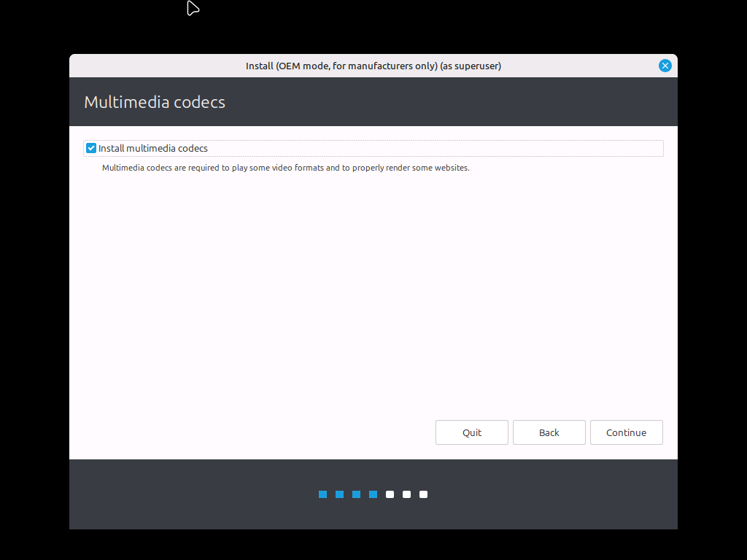Select the third blue progress dot
This screenshot has height=560, width=747.
(356, 494)
